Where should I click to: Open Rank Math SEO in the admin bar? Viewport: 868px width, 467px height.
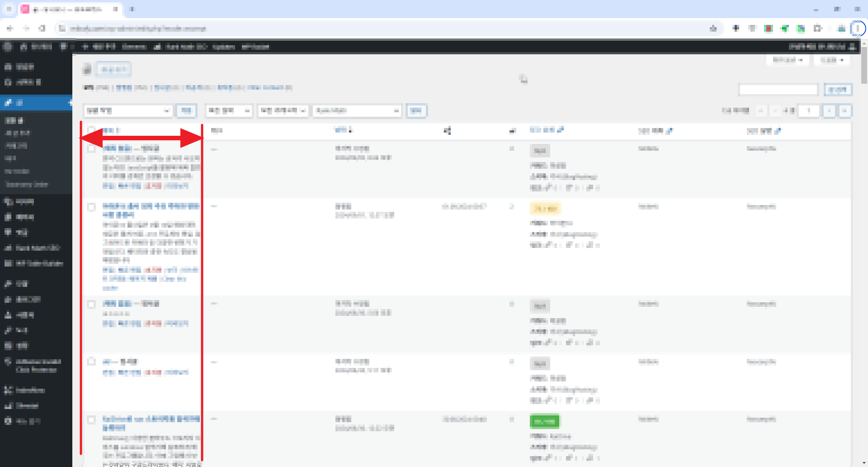click(180, 46)
